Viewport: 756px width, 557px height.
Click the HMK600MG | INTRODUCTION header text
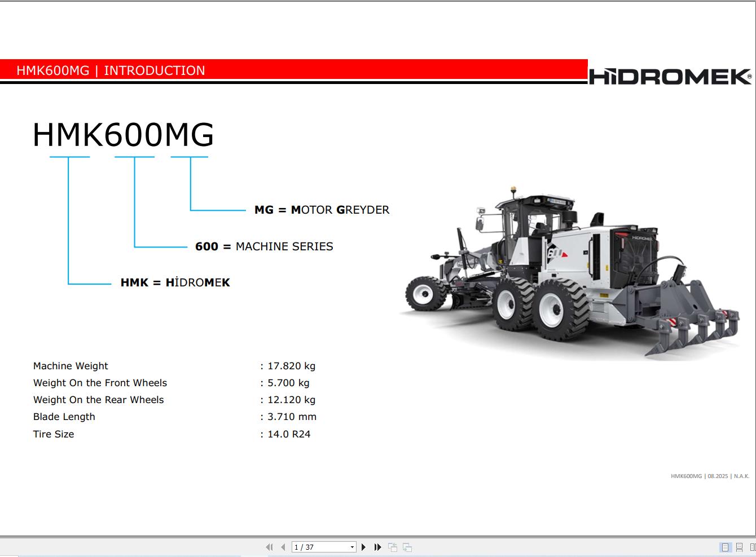point(111,70)
